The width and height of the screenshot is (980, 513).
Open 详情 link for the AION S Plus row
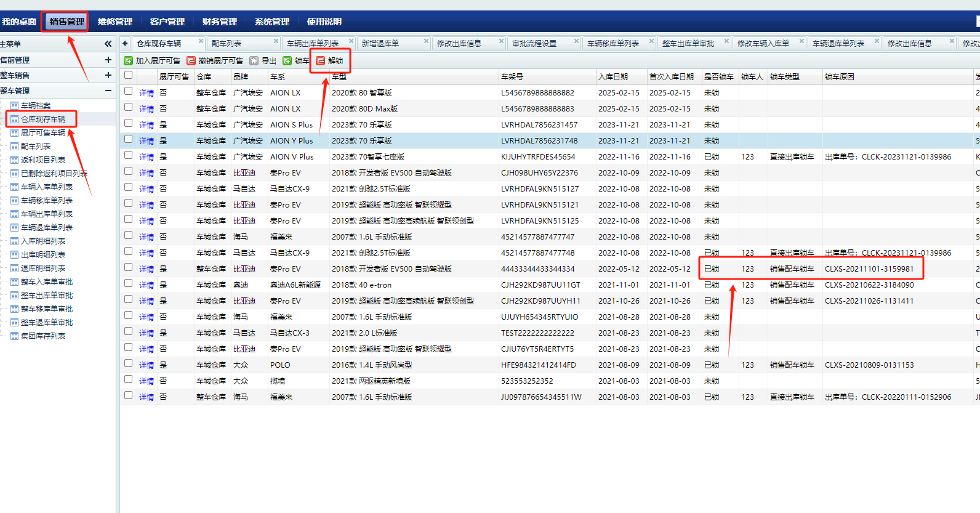pyautogui.click(x=147, y=125)
